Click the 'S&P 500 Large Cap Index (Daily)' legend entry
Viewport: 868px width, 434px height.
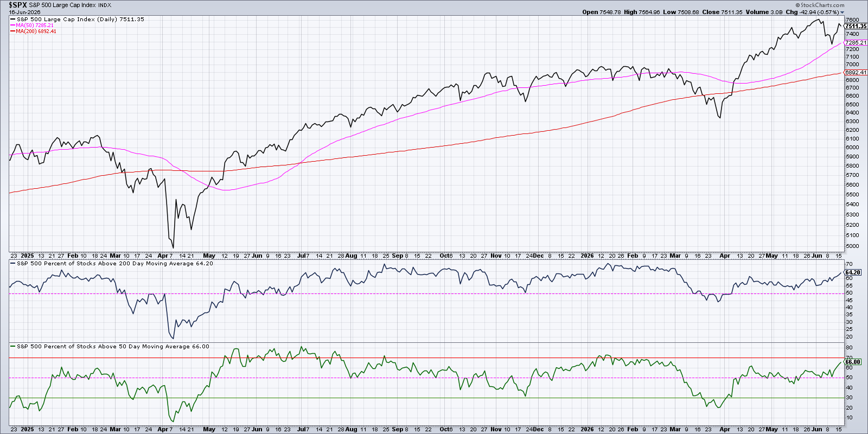pos(80,19)
